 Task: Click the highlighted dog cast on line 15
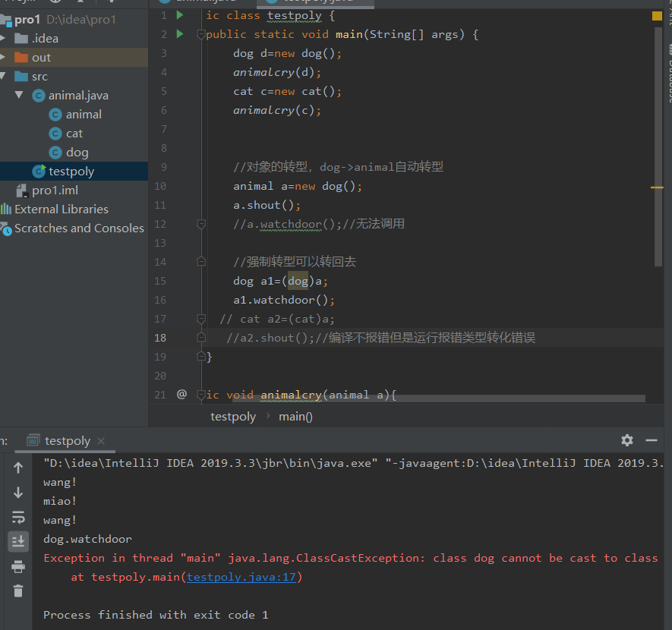tap(298, 281)
